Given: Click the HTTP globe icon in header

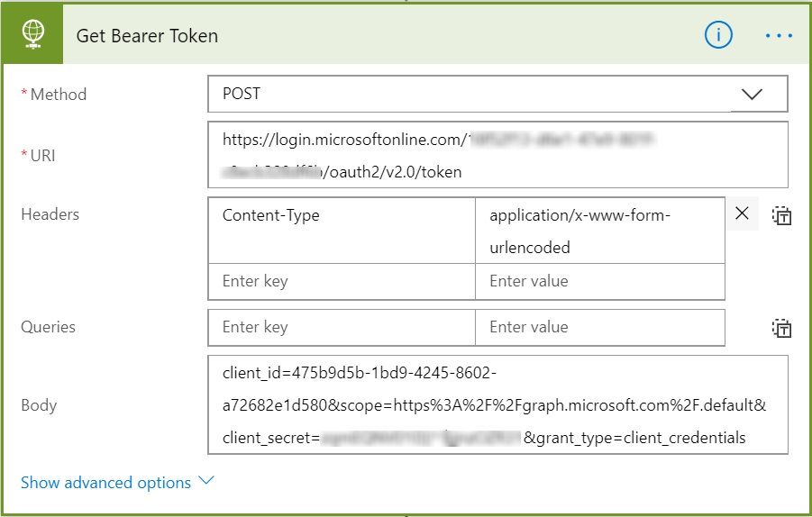Looking at the screenshot, I should (32, 34).
